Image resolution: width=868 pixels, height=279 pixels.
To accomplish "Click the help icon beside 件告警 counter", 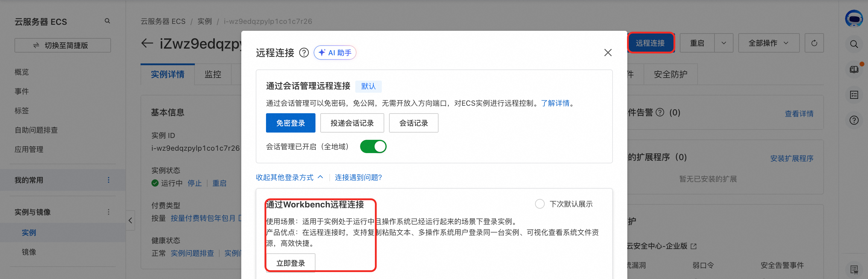I will (x=660, y=112).
